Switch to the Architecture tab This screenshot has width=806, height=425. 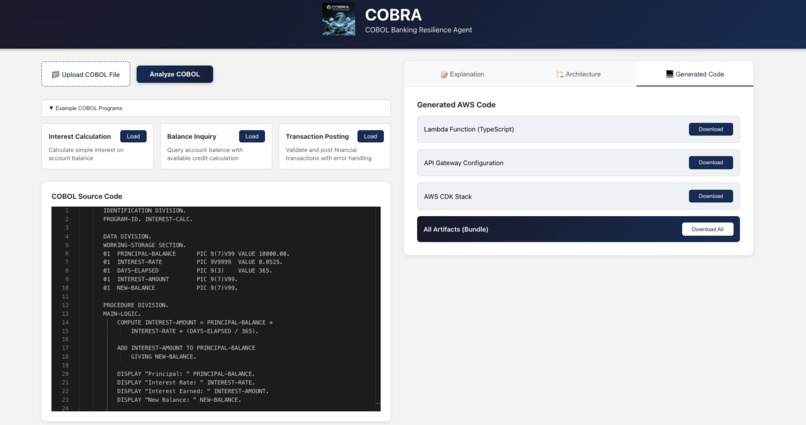(578, 75)
